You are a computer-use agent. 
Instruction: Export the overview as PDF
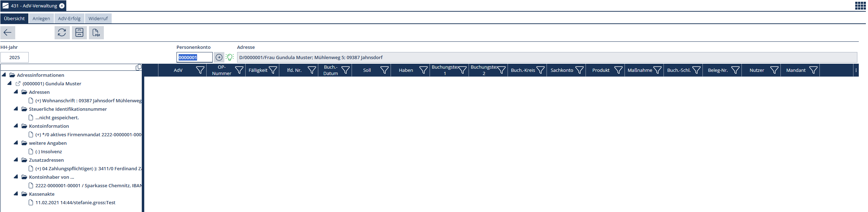(x=96, y=33)
